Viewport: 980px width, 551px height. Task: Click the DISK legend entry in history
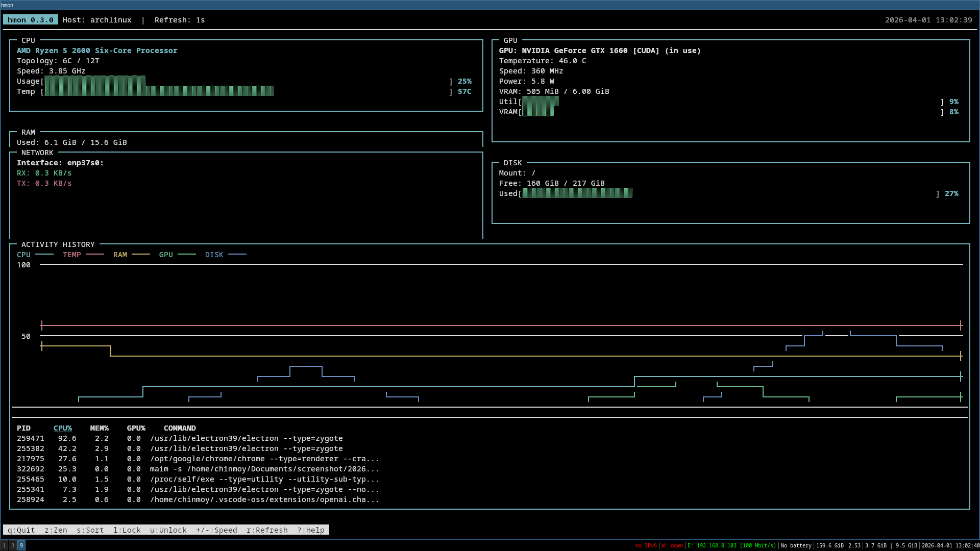(214, 255)
